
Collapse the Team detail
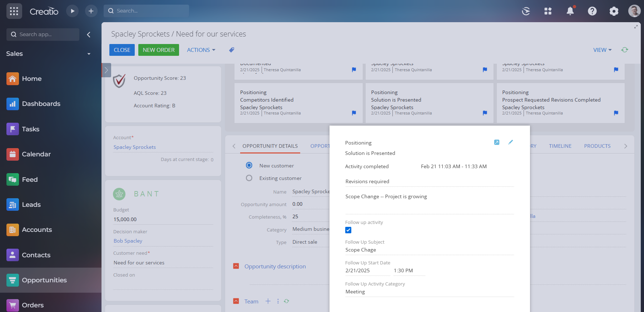point(236,301)
